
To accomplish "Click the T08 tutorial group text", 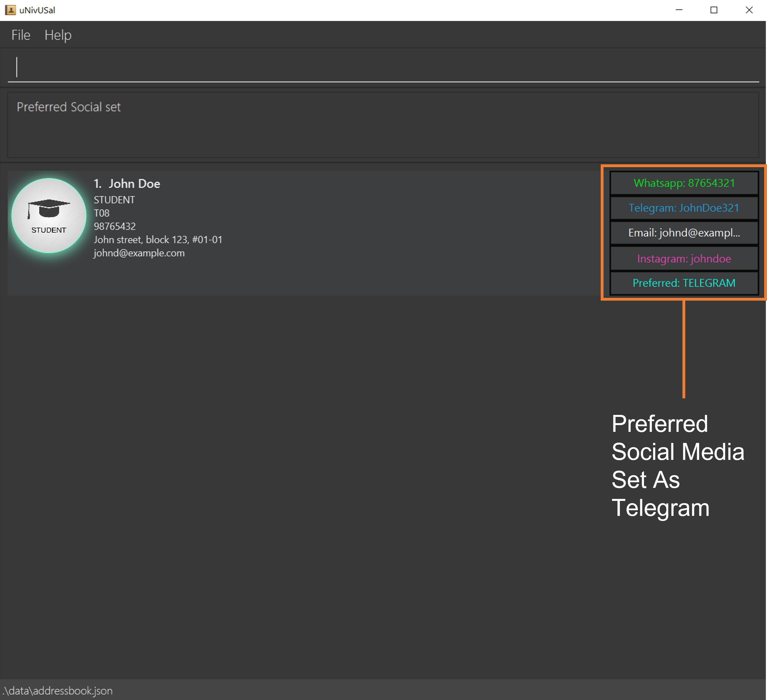I will click(x=102, y=213).
